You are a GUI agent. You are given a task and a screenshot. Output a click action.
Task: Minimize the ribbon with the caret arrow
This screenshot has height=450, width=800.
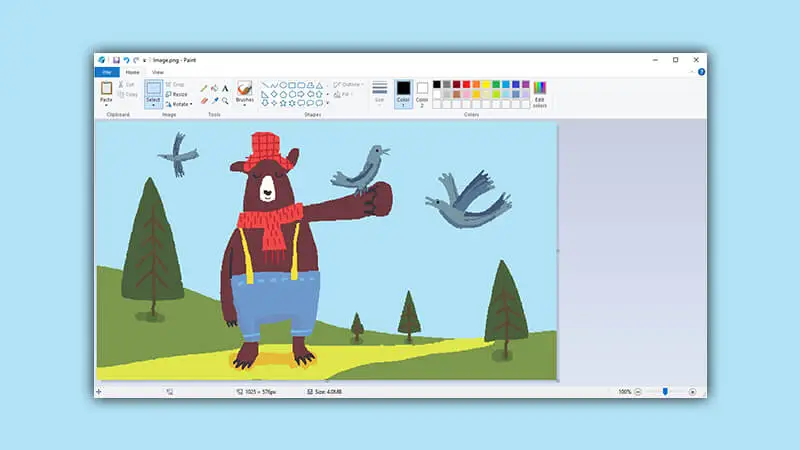click(691, 72)
